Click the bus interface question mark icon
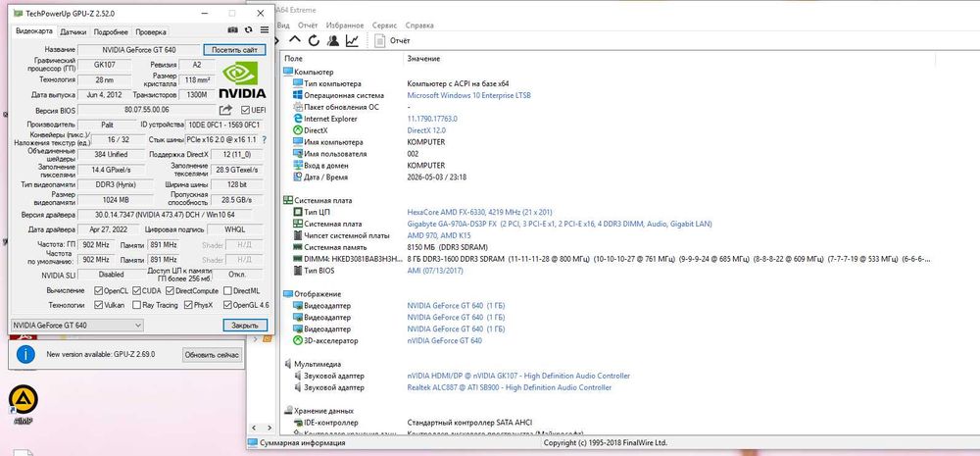This screenshot has width=980, height=456. coord(265,140)
